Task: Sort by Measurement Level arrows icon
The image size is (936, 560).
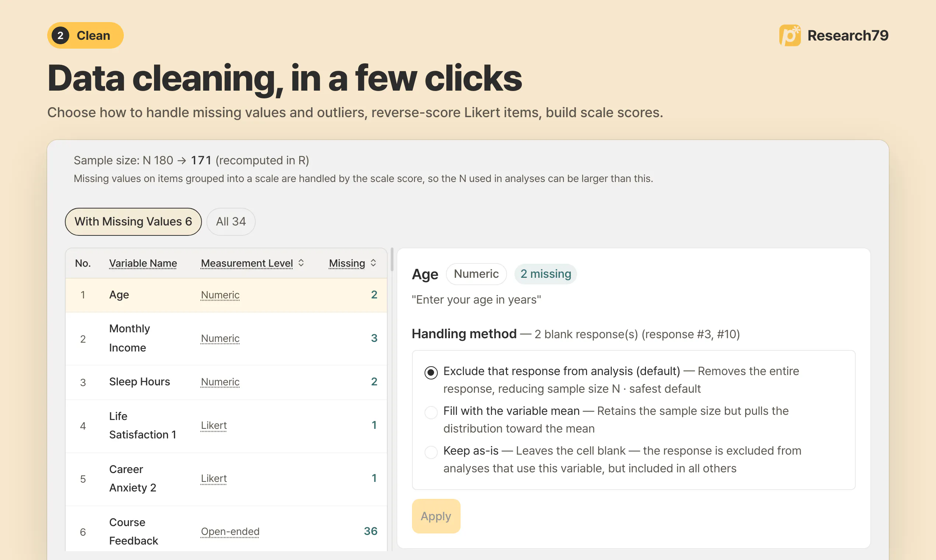Action: tap(301, 263)
